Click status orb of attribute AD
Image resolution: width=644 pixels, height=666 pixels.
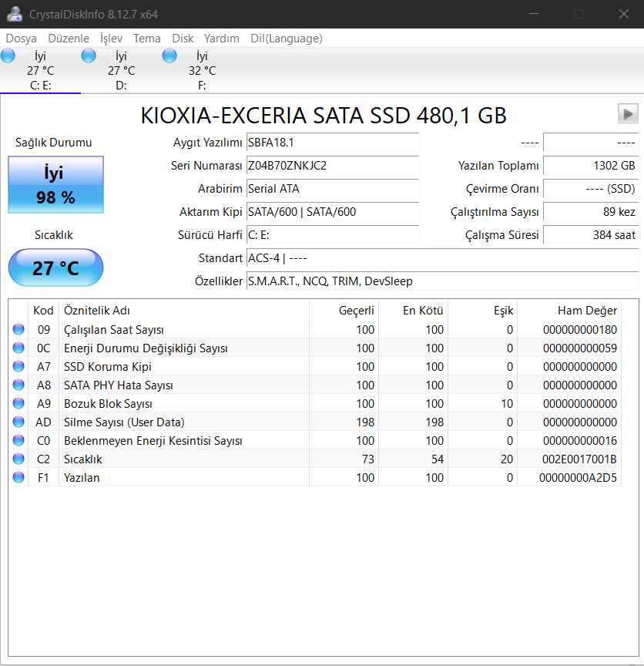(18, 422)
